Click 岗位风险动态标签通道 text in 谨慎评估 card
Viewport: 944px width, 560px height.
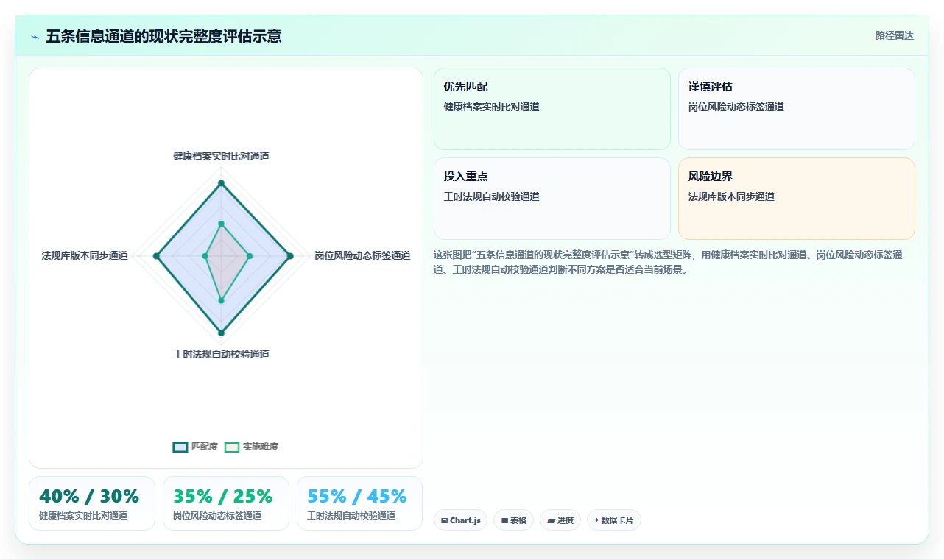(736, 107)
